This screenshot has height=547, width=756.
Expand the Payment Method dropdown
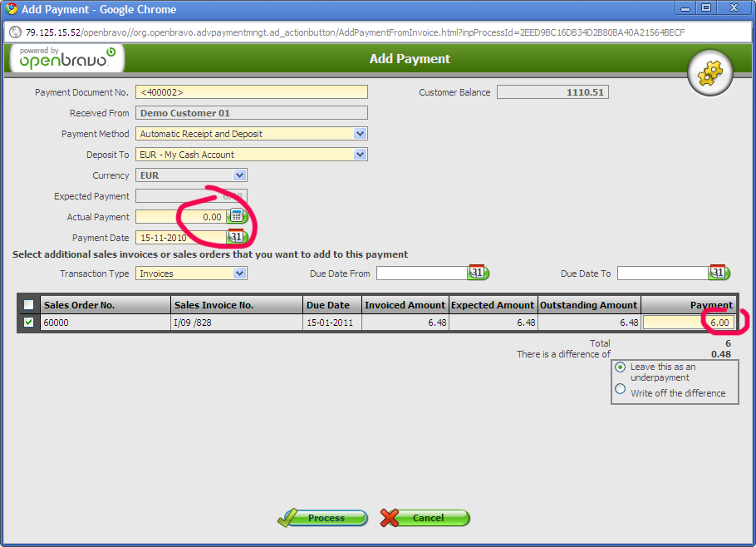pyautogui.click(x=360, y=133)
